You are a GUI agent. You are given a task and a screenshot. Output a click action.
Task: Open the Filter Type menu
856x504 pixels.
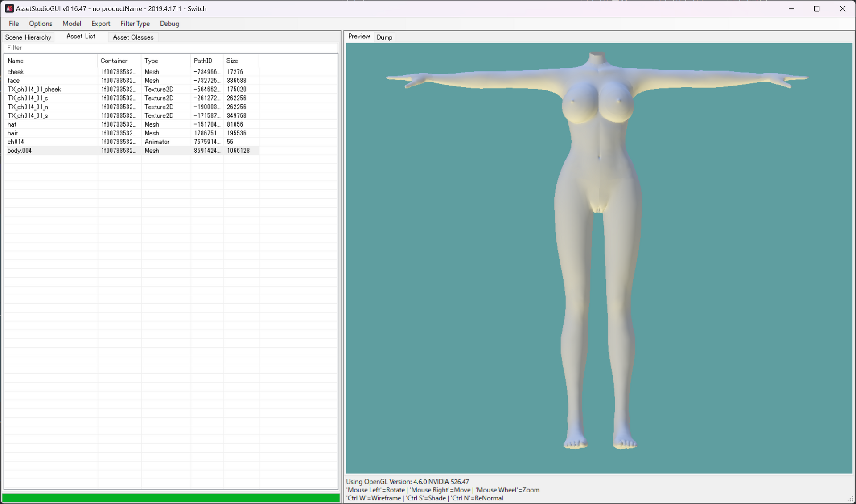point(135,24)
